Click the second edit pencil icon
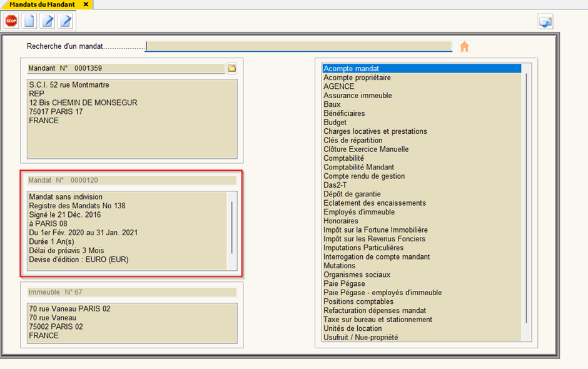Viewport: 588px width, 369px height. pos(65,21)
